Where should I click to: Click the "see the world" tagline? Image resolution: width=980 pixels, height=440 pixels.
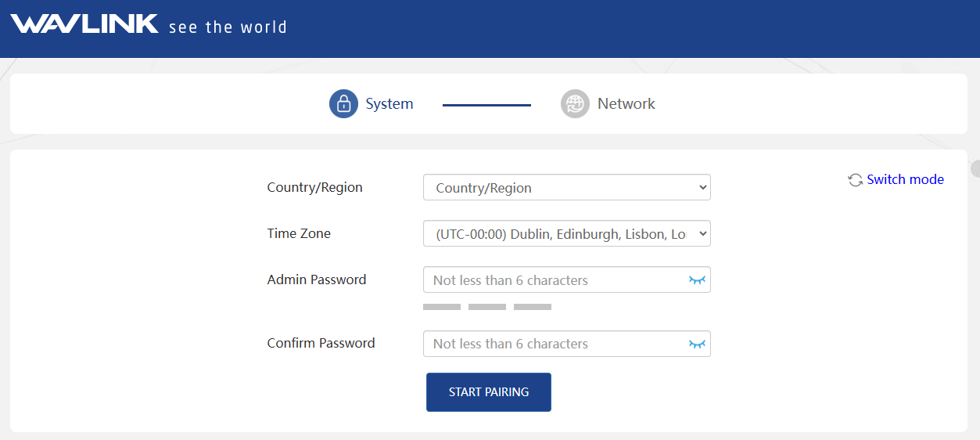228,27
